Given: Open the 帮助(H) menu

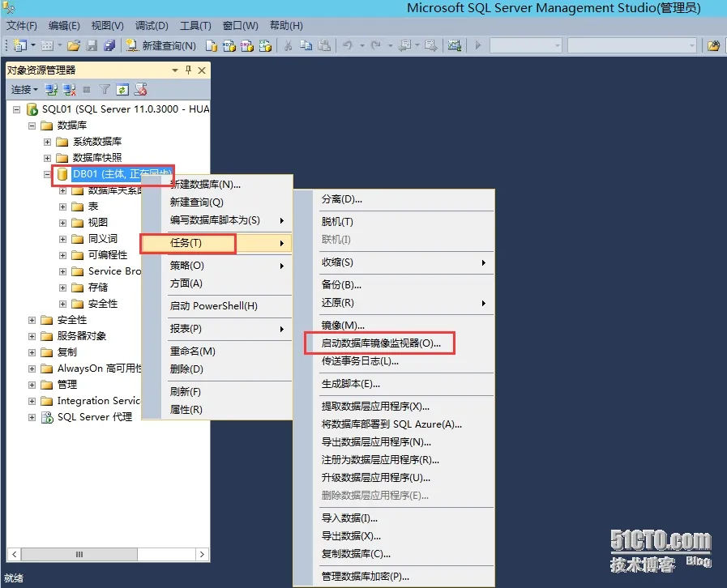Looking at the screenshot, I should click(286, 25).
